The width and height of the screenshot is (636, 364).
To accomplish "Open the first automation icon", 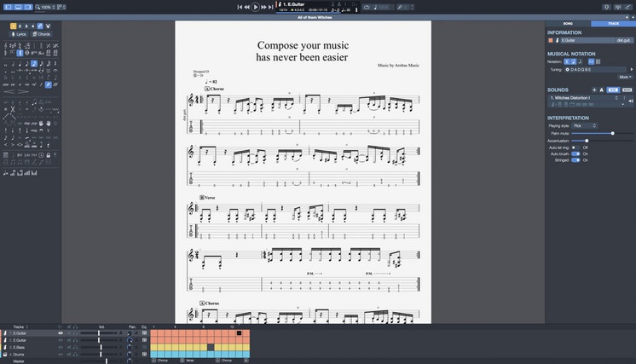I will pyautogui.click(x=6, y=173).
